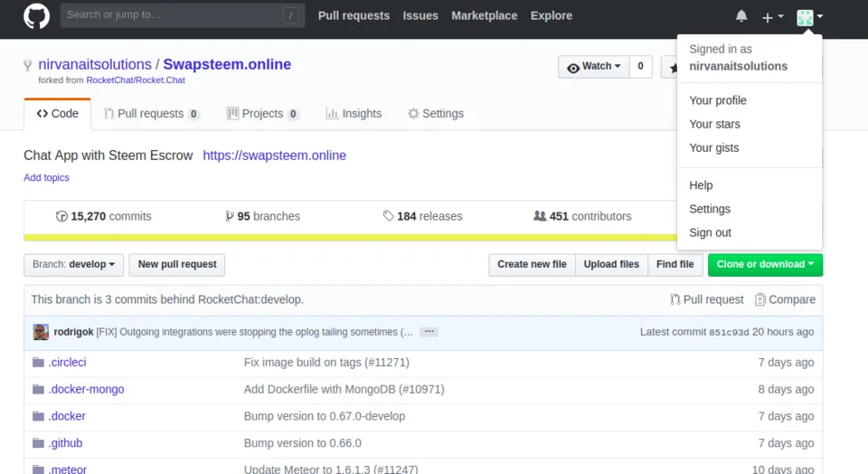868x474 pixels.
Task: Open the watchers count showing 0
Action: [640, 66]
